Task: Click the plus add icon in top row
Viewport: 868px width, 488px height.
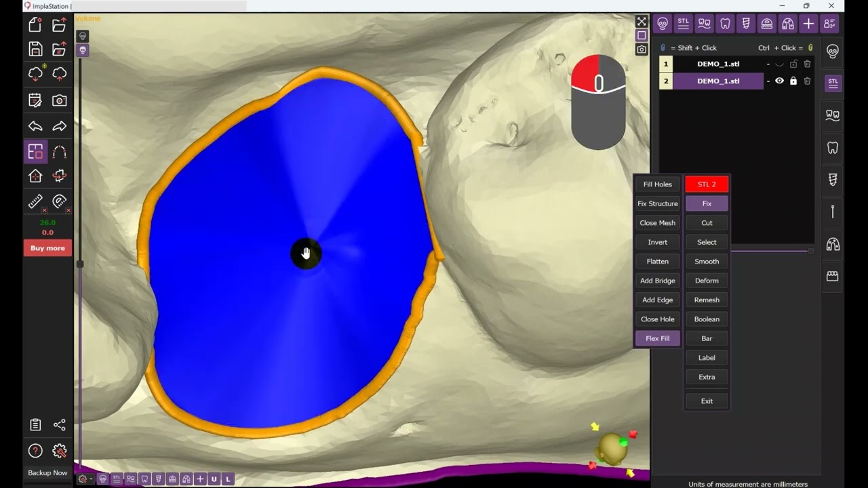Action: [808, 24]
